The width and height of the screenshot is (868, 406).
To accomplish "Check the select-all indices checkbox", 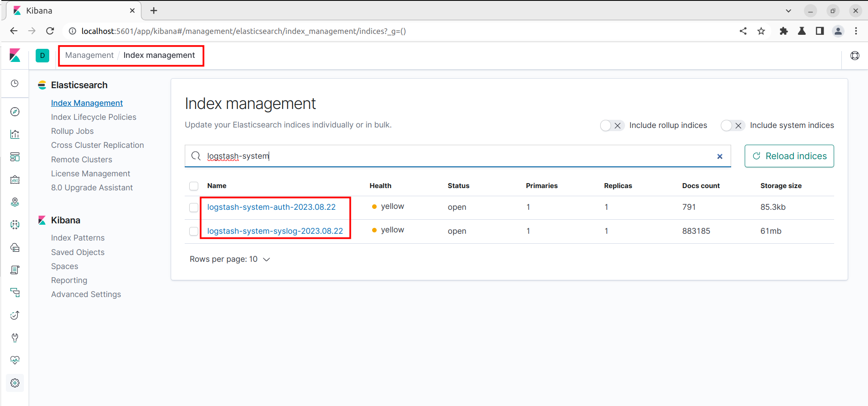I will (x=194, y=186).
